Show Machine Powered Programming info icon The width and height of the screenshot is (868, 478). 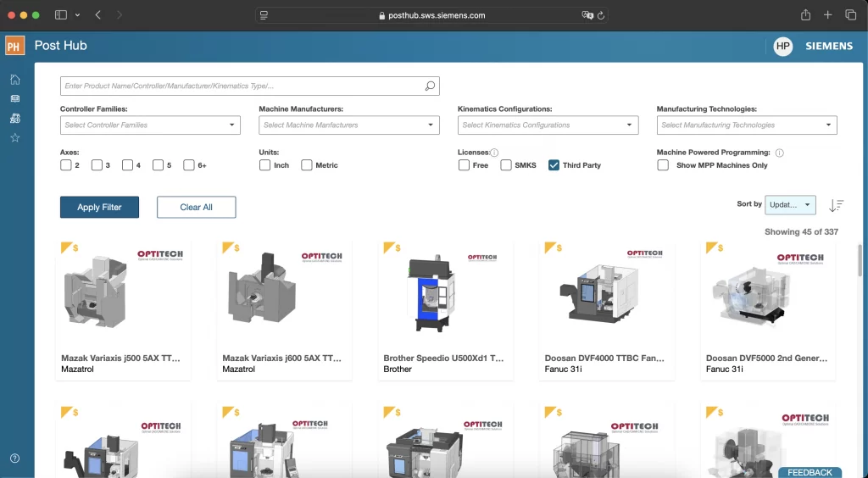click(780, 153)
